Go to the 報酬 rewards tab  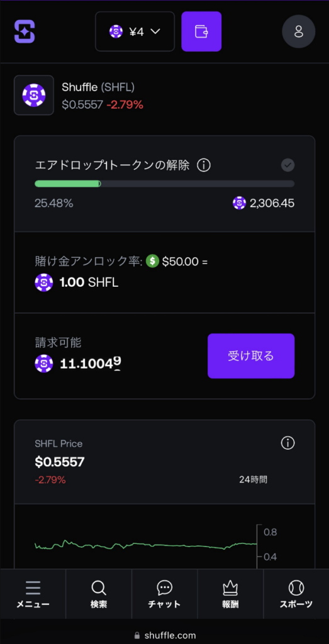[230, 594]
